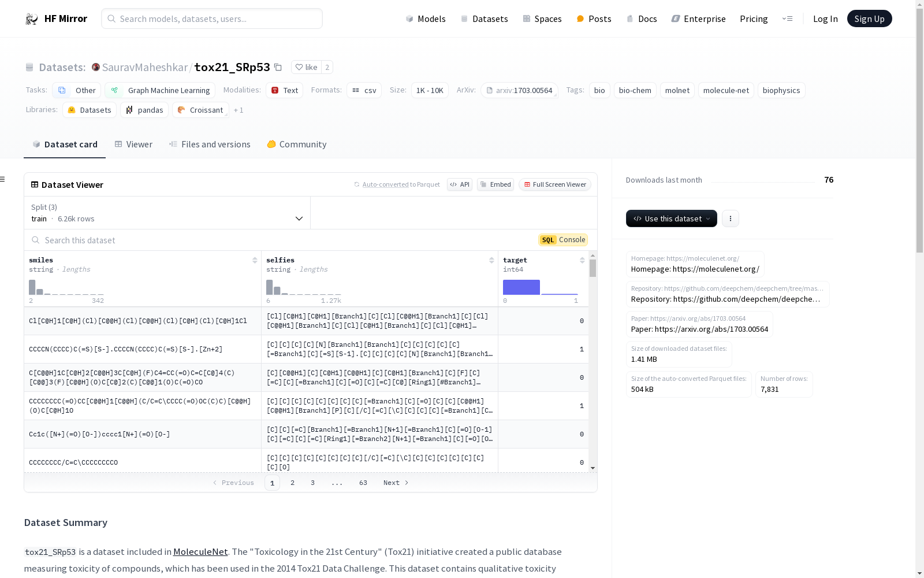Click the molecule-net tag
Viewport: 924px width, 578px height.
coord(726,90)
